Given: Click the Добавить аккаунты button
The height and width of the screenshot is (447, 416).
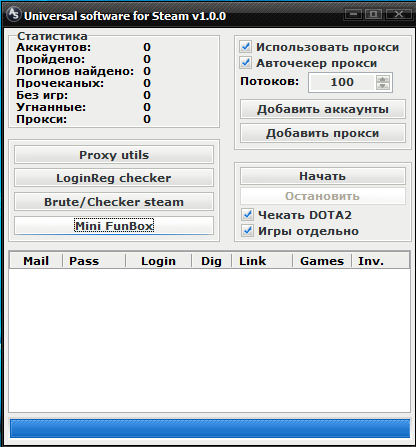Looking at the screenshot, I should pyautogui.click(x=323, y=109).
